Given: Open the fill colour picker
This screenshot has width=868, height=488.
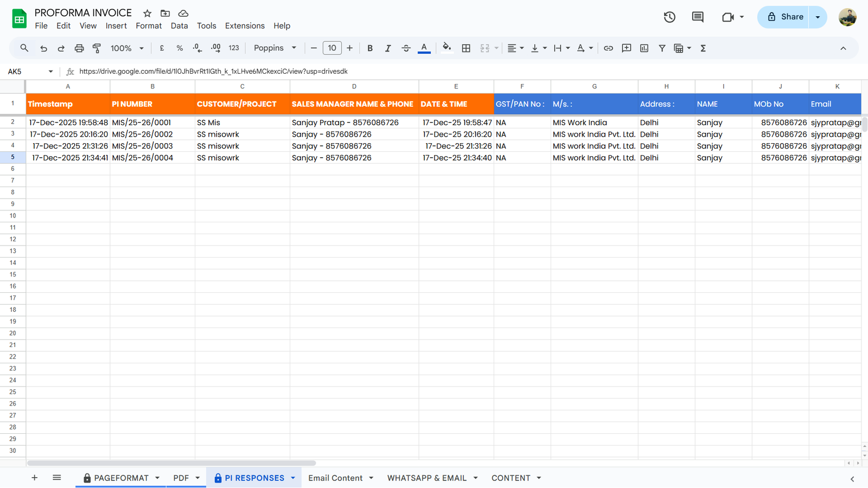Looking at the screenshot, I should (x=446, y=48).
